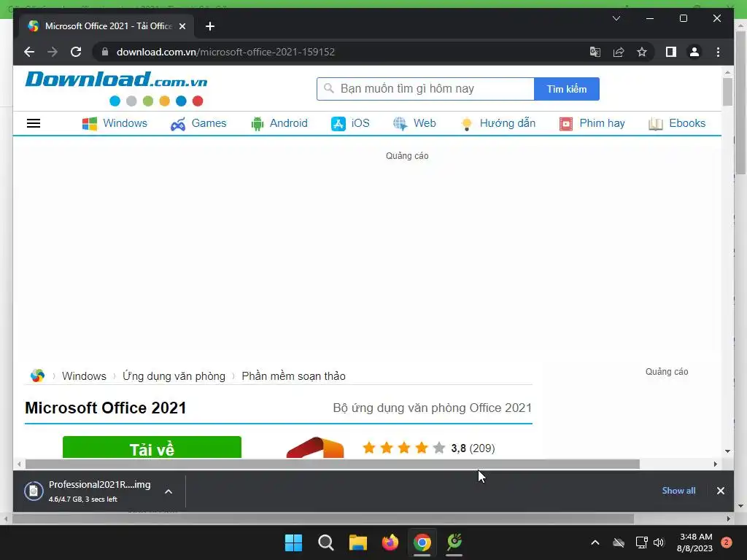The height and width of the screenshot is (560, 747).
Task: Reload the page with the refresh icon
Action: (x=76, y=52)
